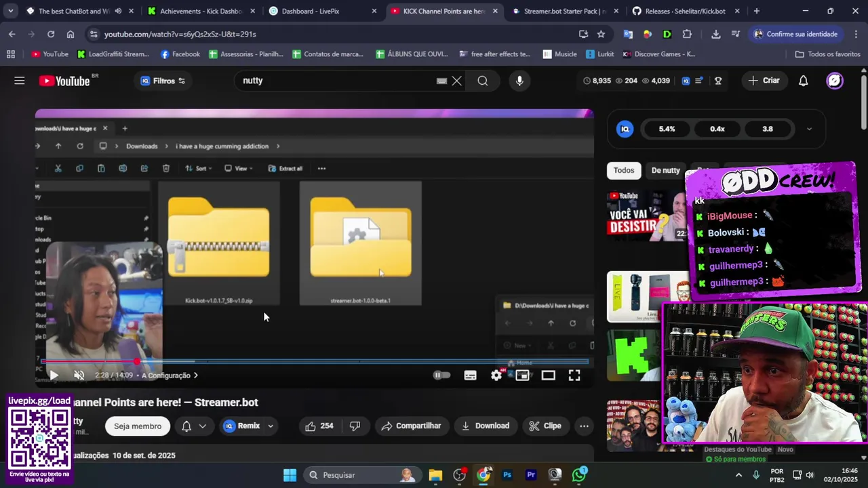Open the channel notification bell dropdown
The image size is (868, 488).
click(193, 426)
